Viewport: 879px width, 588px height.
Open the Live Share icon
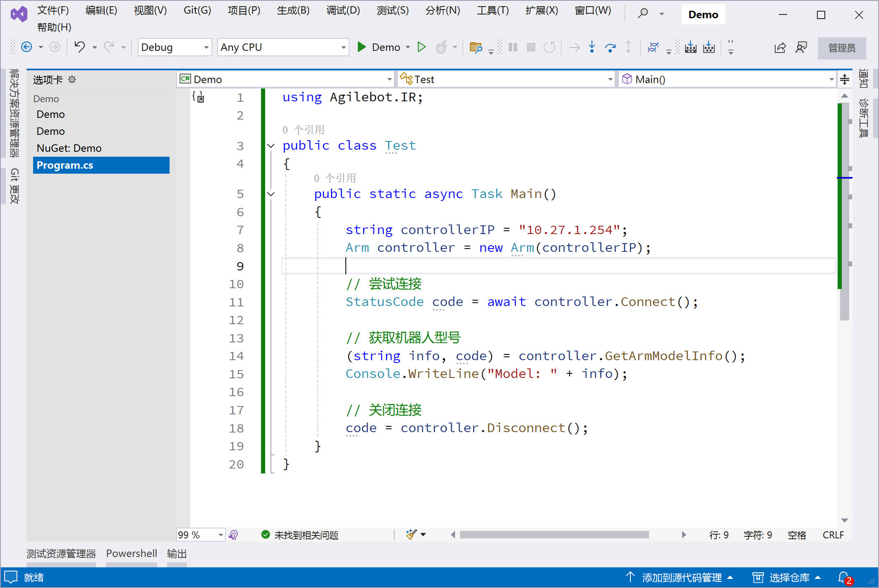[780, 48]
